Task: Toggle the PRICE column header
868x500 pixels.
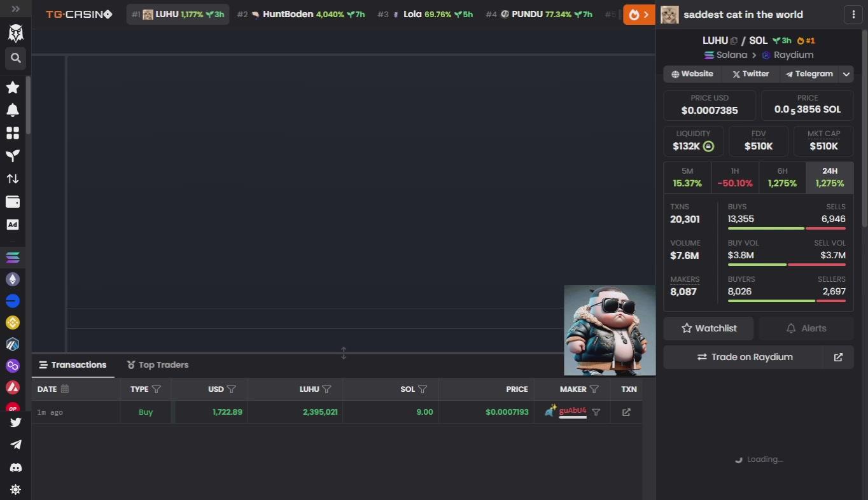Action: click(517, 389)
